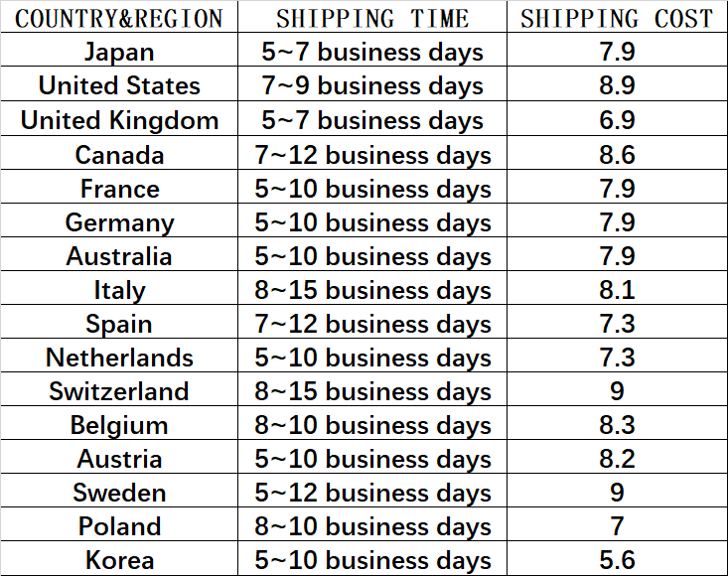
Task: Click Korea's shipping cost 5.6
Action: tap(617, 560)
